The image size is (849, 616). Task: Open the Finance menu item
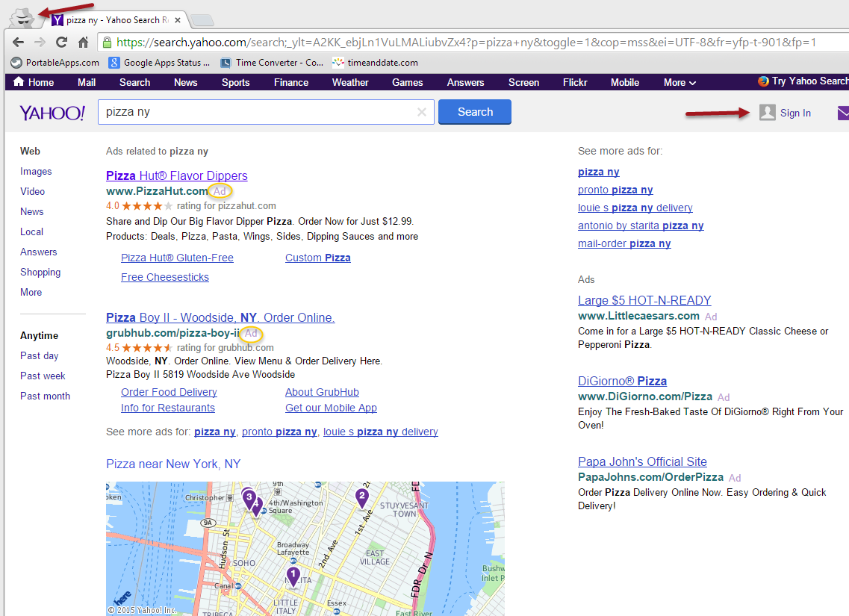(x=291, y=82)
